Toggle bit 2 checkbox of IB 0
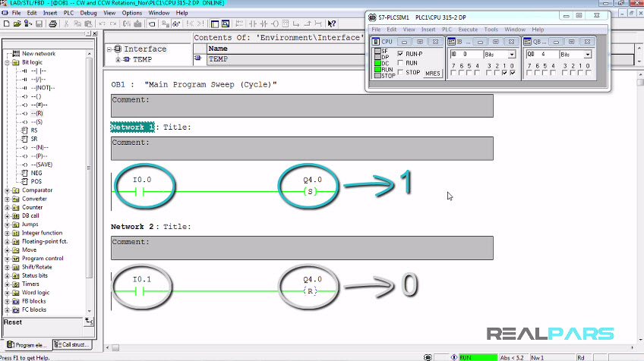This screenshot has width=644, height=361. 497,73
